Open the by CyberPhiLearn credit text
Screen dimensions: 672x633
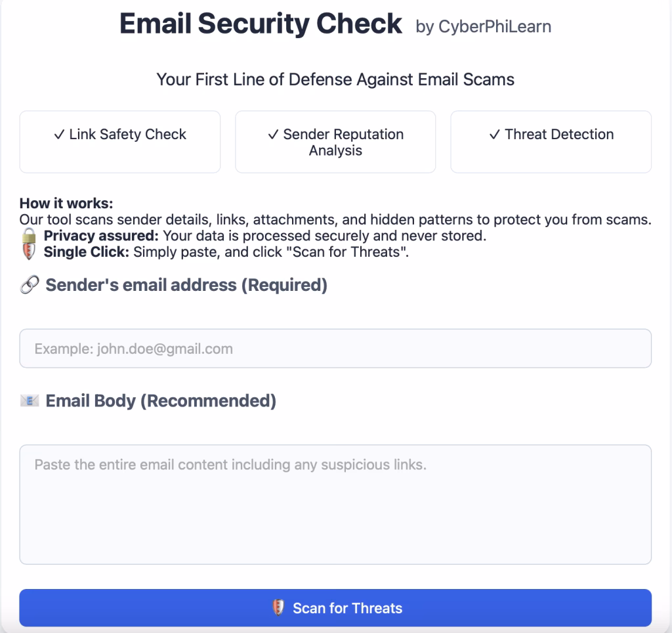(484, 26)
